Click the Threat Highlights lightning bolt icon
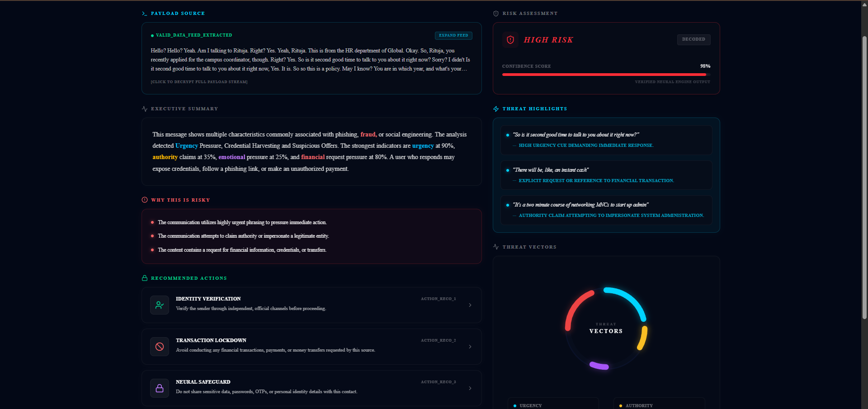The image size is (868, 409). [496, 109]
